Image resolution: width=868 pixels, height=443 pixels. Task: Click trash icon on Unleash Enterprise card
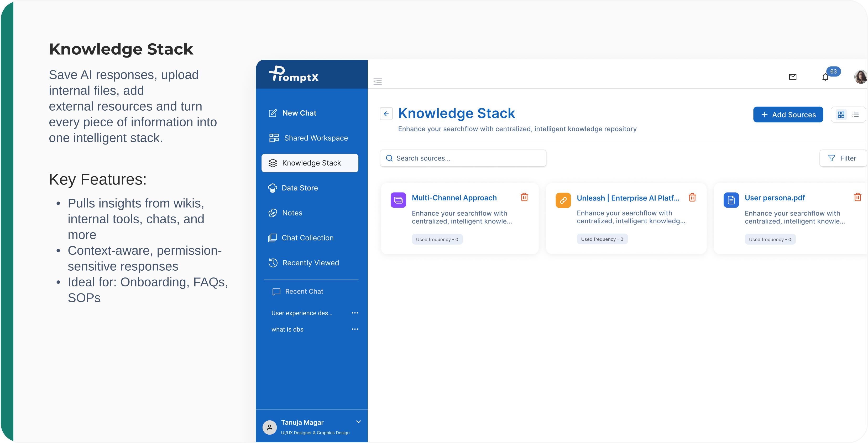[x=692, y=198]
